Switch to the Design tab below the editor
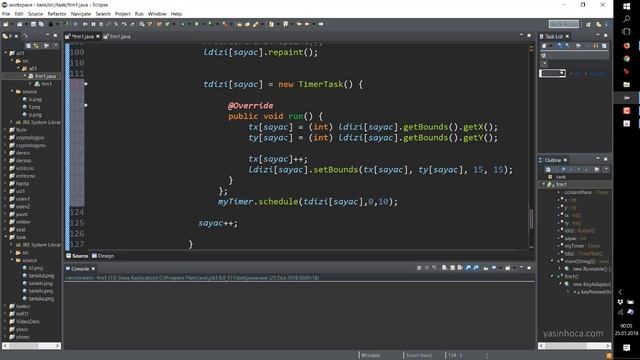Screen dimensions: 640x360 click(x=103, y=256)
